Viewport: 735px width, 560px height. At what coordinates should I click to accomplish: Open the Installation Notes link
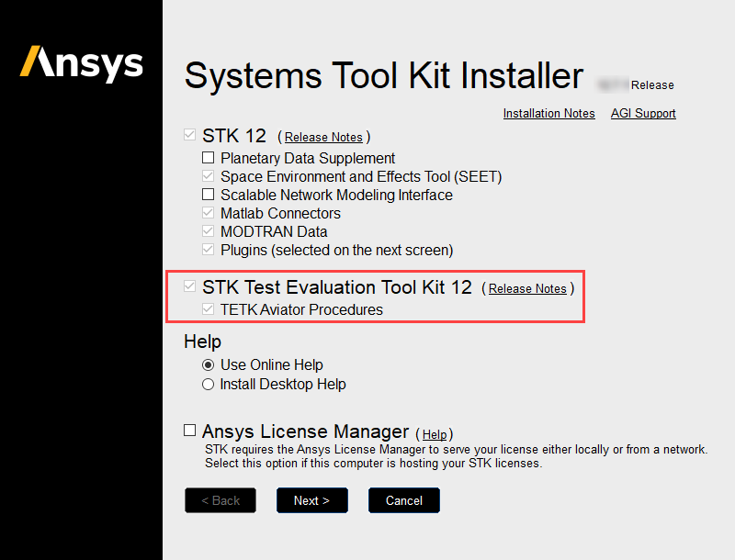(x=548, y=113)
